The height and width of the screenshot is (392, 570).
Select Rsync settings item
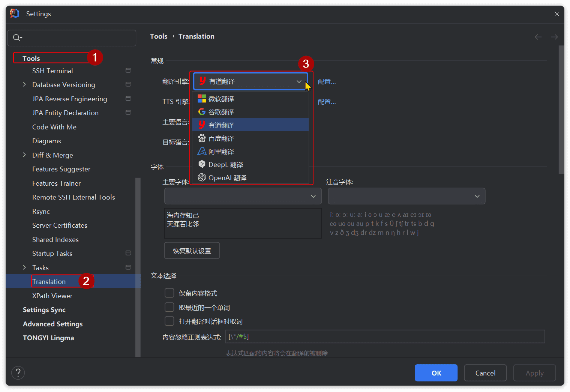click(41, 211)
